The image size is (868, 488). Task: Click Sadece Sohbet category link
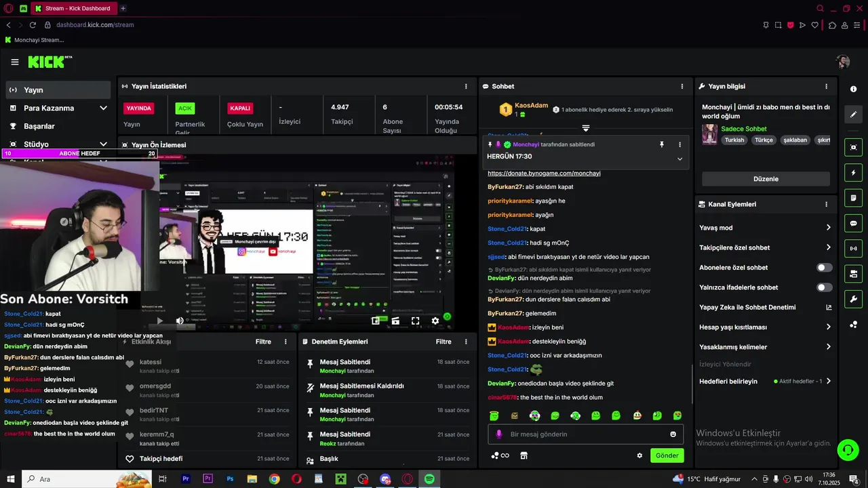point(744,129)
